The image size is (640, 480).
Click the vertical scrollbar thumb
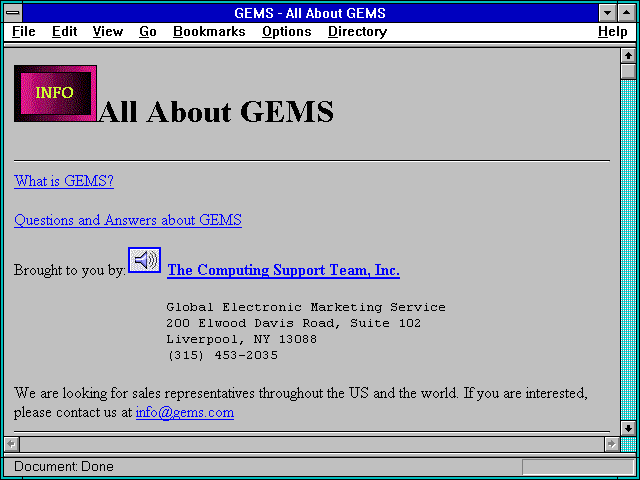pos(628,71)
